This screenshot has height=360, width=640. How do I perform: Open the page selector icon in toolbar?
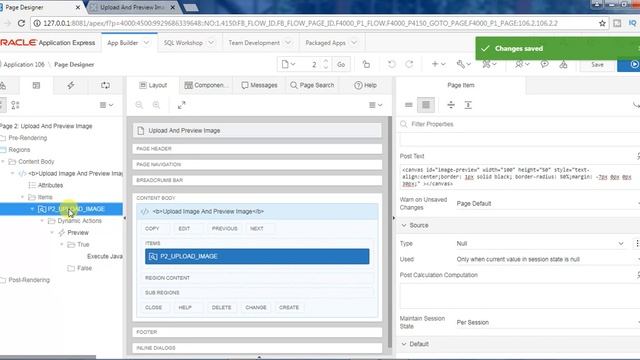[288, 64]
